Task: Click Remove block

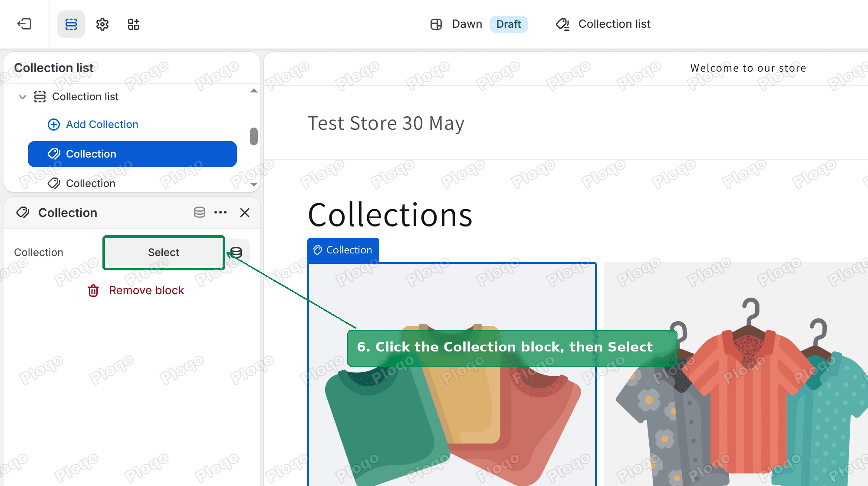Action: pyautogui.click(x=147, y=290)
